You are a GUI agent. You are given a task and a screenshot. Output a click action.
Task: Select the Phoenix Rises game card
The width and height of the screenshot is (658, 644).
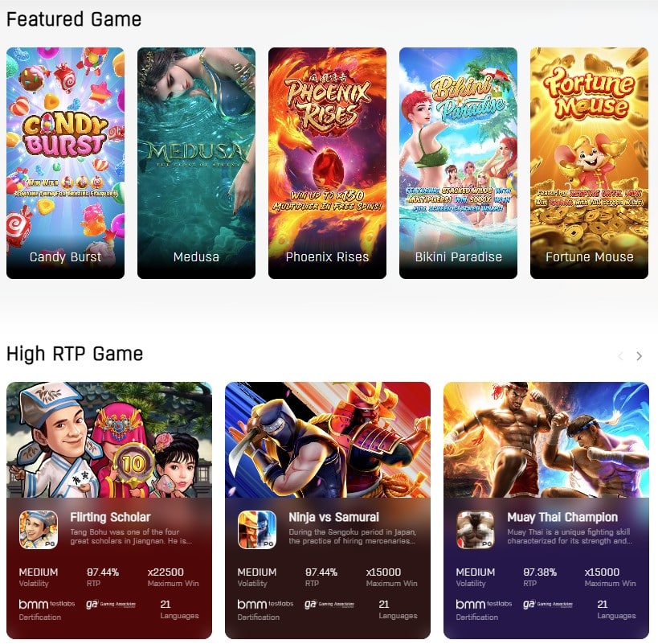[327, 163]
